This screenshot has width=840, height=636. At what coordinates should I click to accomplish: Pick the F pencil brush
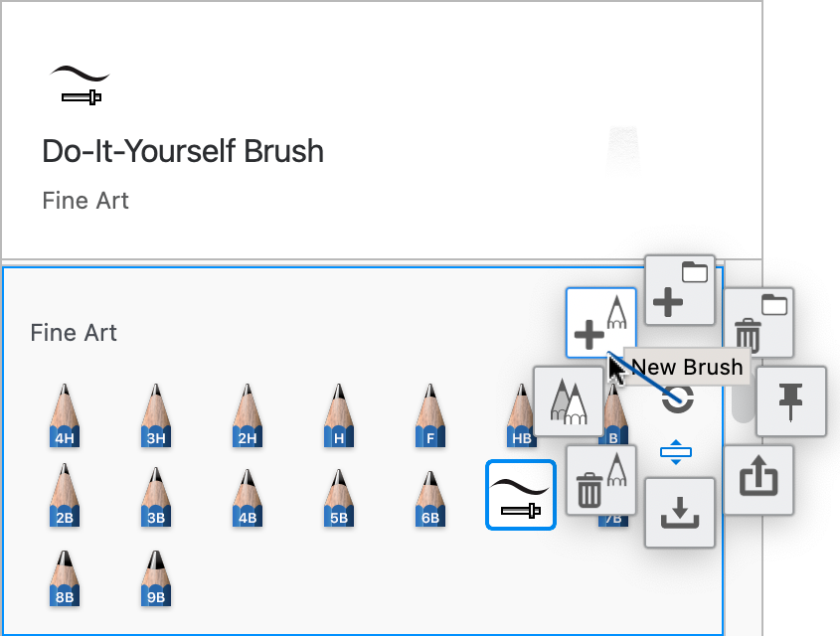coord(430,415)
